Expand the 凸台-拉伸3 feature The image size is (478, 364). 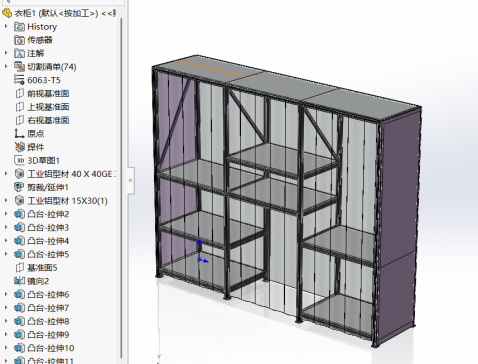6,227
